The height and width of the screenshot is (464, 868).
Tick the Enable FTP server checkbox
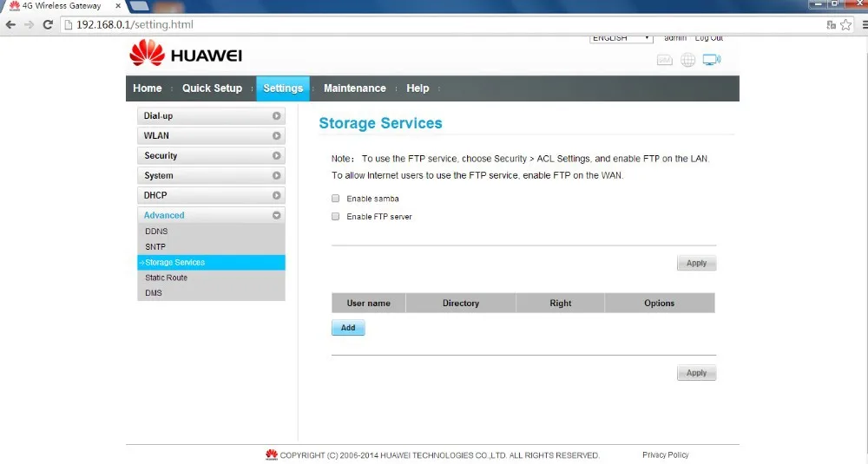click(x=336, y=217)
